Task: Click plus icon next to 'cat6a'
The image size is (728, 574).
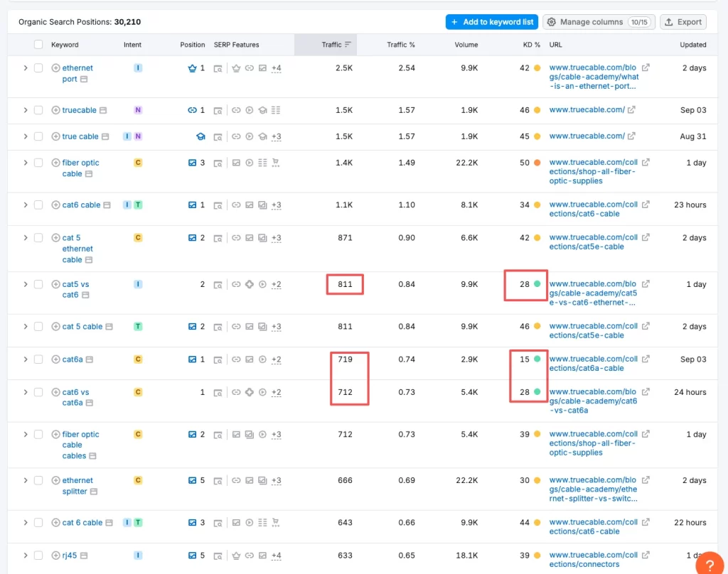Action: pos(55,359)
